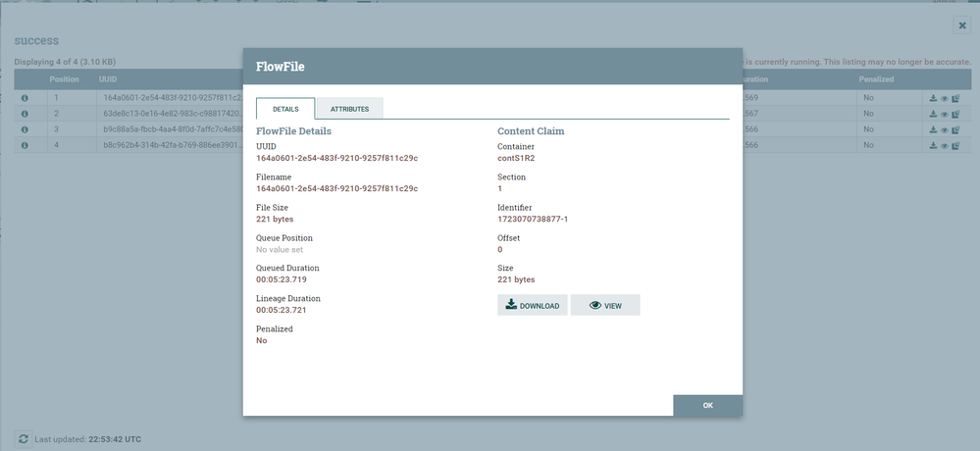Open provenance icon in row position 2

point(955,114)
